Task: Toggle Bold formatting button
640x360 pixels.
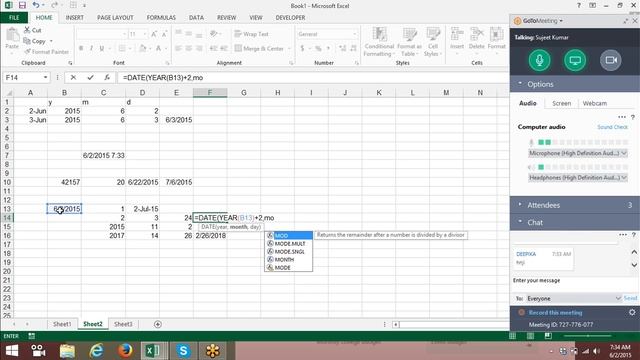Action: (x=81, y=48)
